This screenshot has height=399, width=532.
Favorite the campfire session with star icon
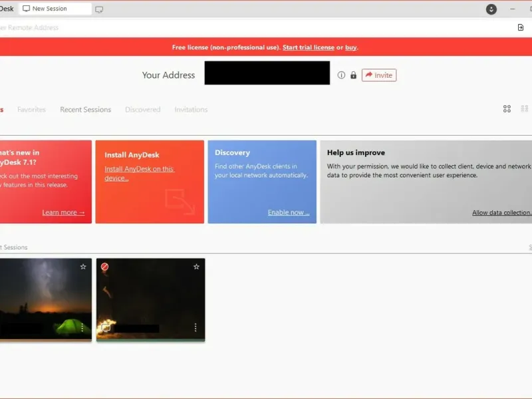pos(196,267)
